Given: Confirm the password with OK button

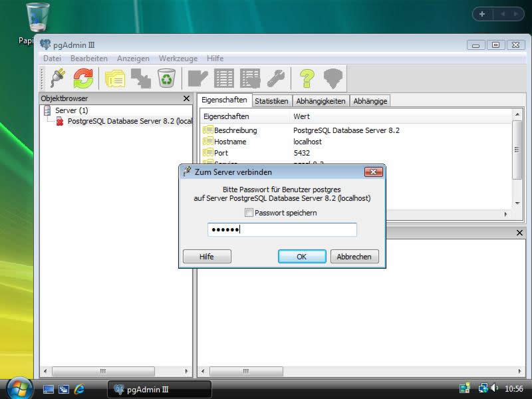Looking at the screenshot, I should [x=302, y=257].
